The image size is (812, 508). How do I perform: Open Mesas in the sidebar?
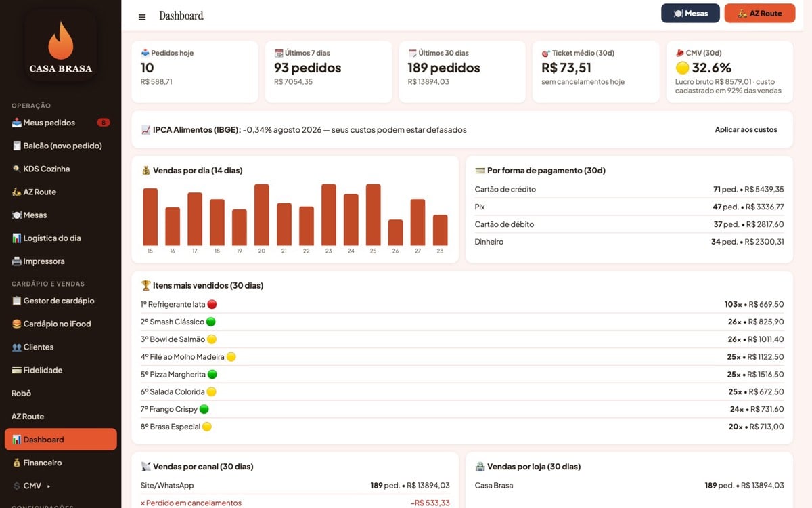[x=61, y=215]
